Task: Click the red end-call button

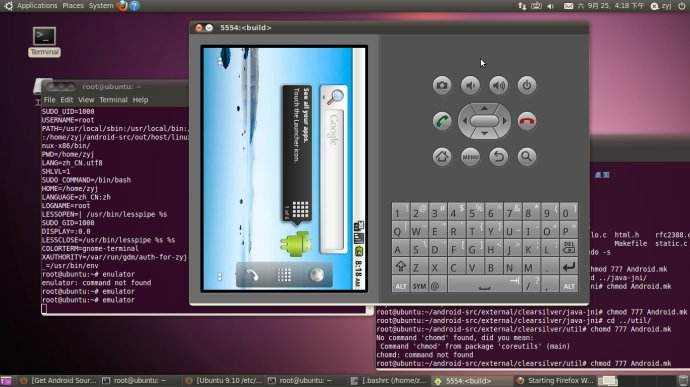Action: (527, 121)
